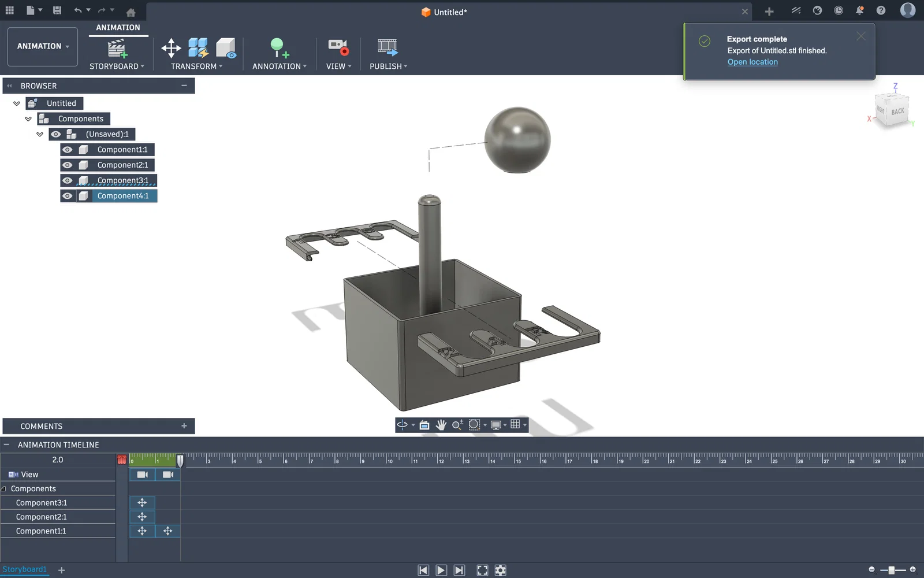The image size is (924, 578).
Task: Hide Component1:1 with its eye icon
Action: (68, 150)
